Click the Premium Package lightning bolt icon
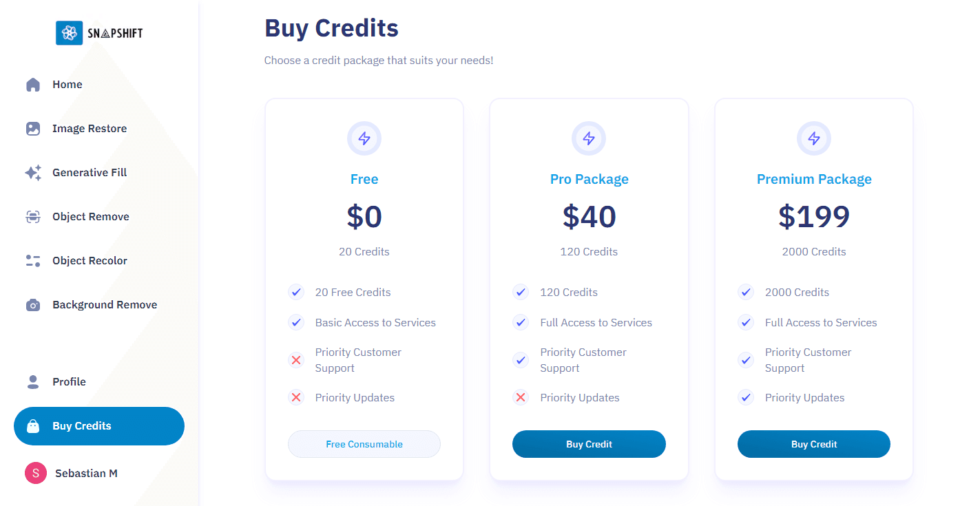Viewport: 980px width, 506px height. 814,138
